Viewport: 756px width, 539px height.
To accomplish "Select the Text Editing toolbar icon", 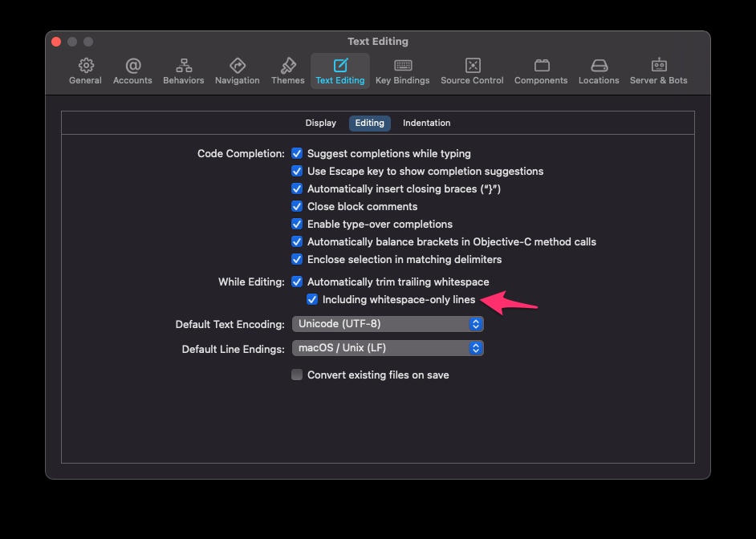I will [340, 71].
